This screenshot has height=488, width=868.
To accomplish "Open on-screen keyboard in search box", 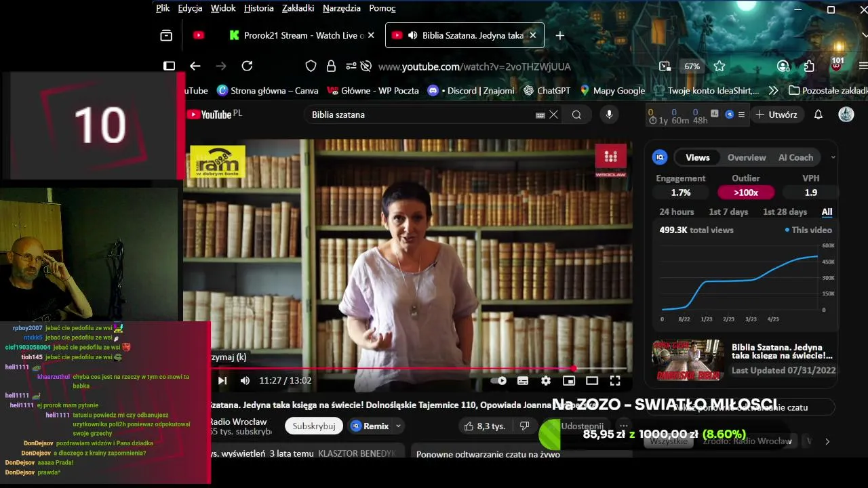I will [540, 115].
